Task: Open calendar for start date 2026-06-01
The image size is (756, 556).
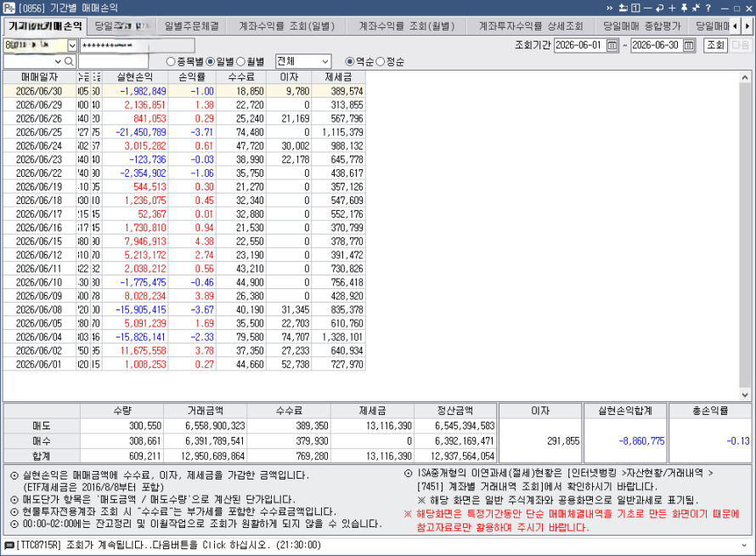Action: pyautogui.click(x=612, y=45)
